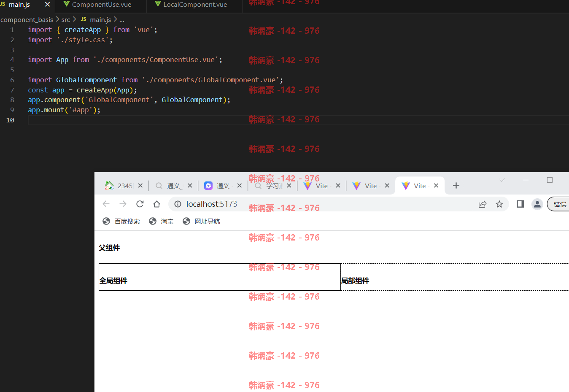The image size is (569, 392).
Task: Click src folder in the breadcrumb
Action: [x=66, y=19]
